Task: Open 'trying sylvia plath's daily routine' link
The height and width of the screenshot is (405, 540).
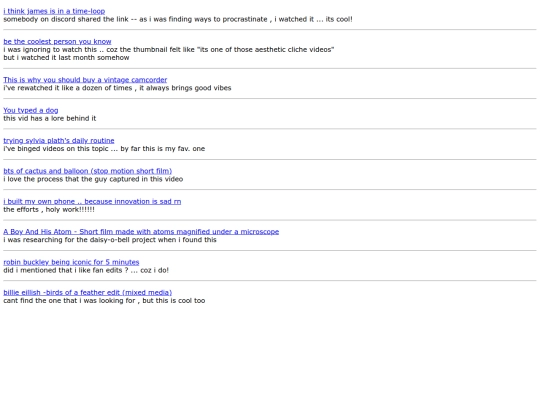Action: [x=59, y=141]
